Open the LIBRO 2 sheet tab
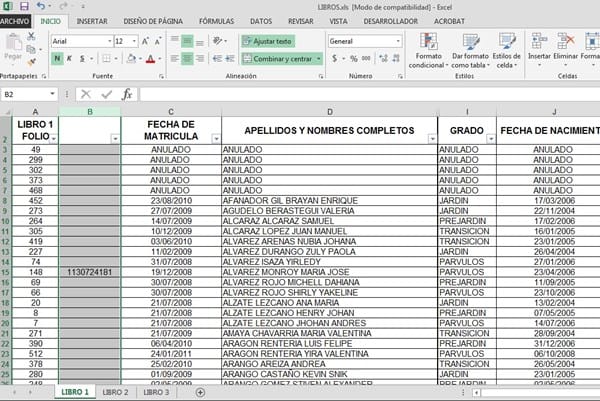This screenshot has height=401, width=600. click(x=115, y=392)
